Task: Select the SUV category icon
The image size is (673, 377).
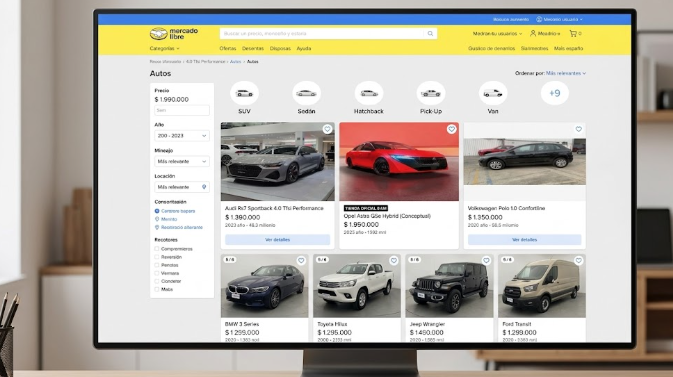Action: [x=244, y=93]
